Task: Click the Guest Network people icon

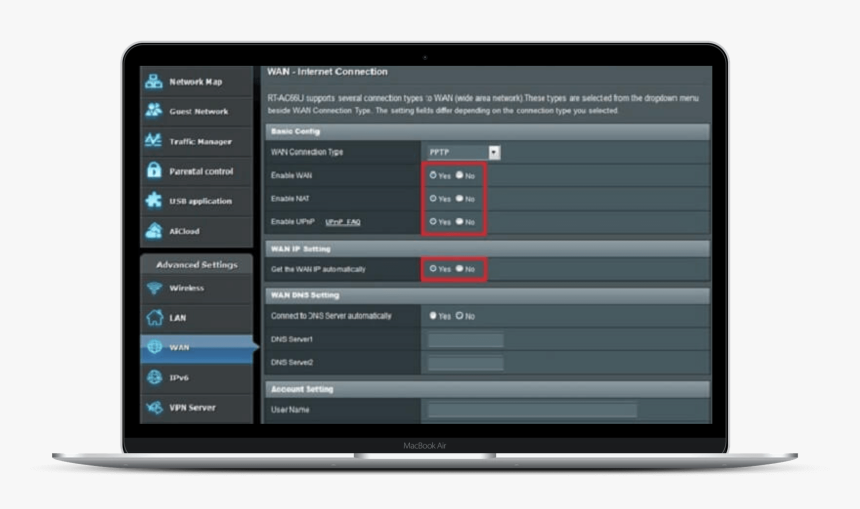Action: (154, 110)
